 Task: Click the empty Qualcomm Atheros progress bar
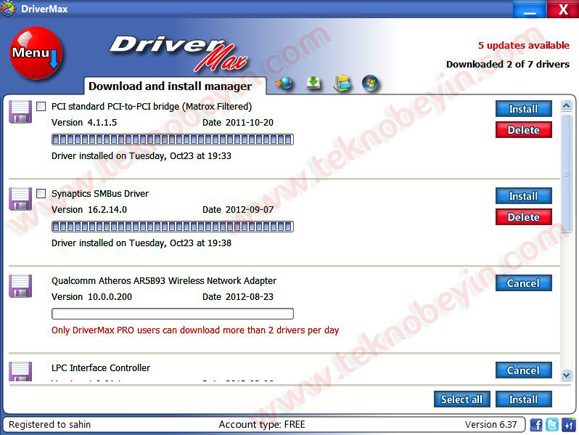(x=172, y=314)
